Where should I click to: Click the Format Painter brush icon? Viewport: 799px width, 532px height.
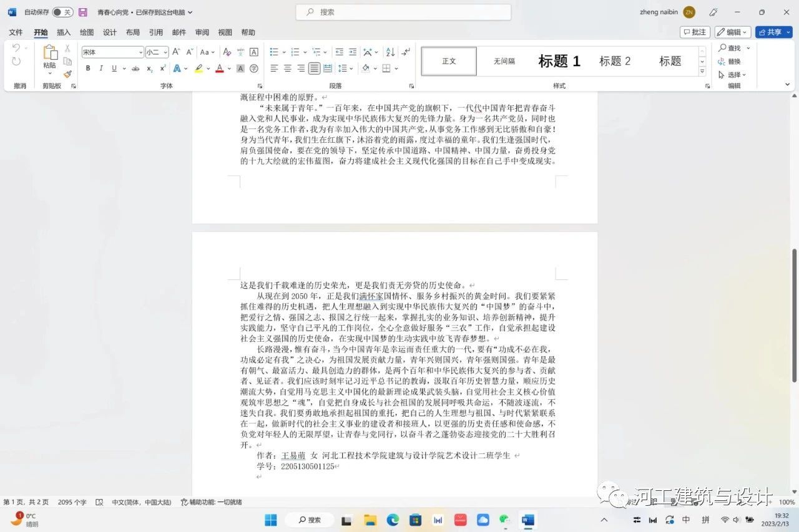pyautogui.click(x=67, y=74)
